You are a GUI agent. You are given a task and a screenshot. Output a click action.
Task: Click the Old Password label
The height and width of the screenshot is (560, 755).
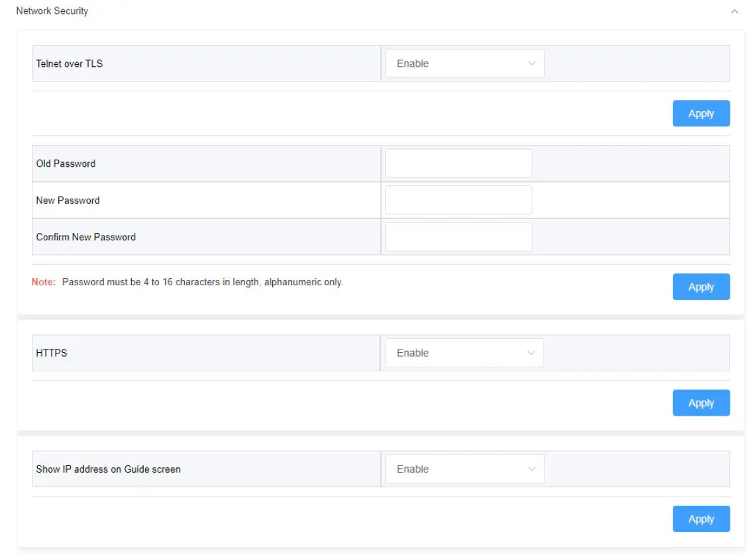coord(66,163)
